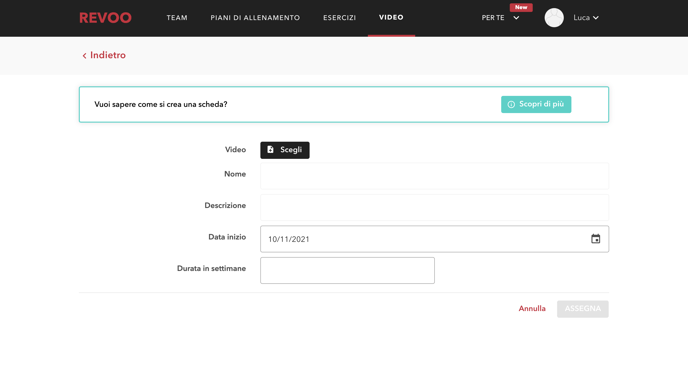688x374 pixels.
Task: Open Piani di Allenamento tab
Action: (255, 18)
